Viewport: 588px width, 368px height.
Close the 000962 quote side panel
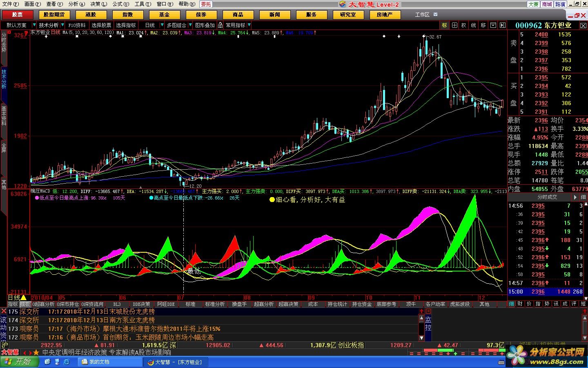(x=584, y=25)
